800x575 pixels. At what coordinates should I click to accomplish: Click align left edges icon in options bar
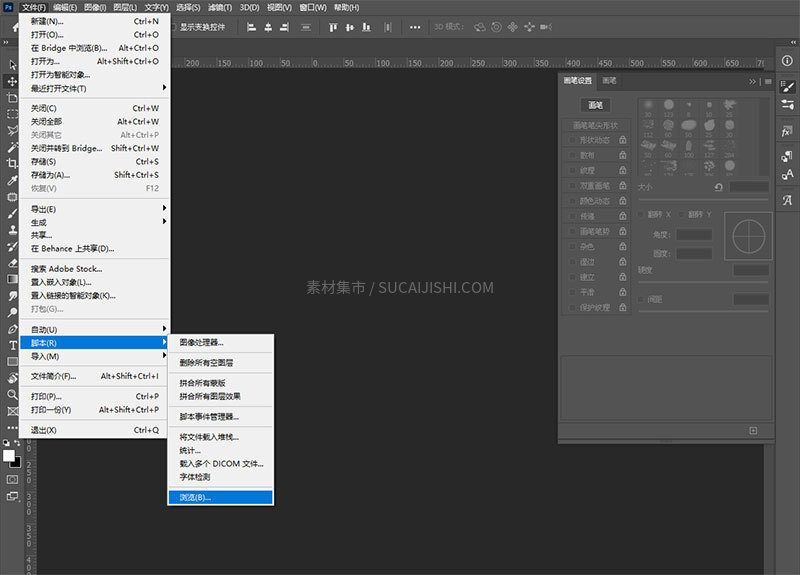pos(250,27)
